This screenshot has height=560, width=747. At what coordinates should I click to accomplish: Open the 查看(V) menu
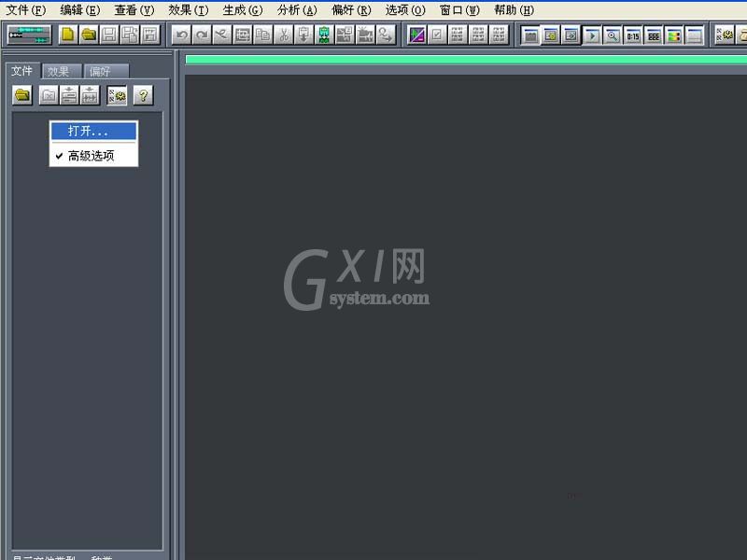tap(134, 9)
